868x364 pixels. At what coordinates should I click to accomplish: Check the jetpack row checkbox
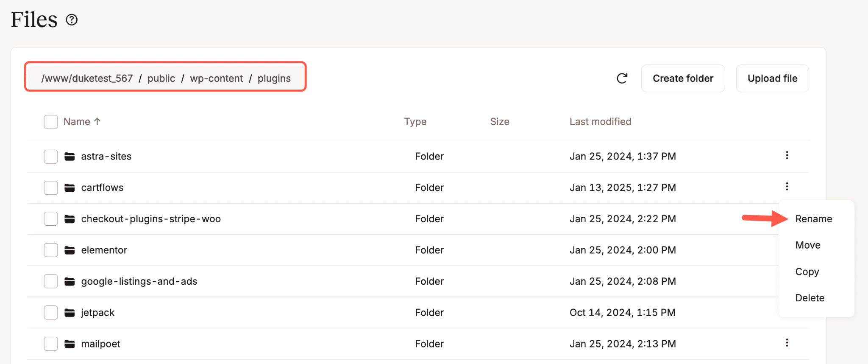(51, 313)
